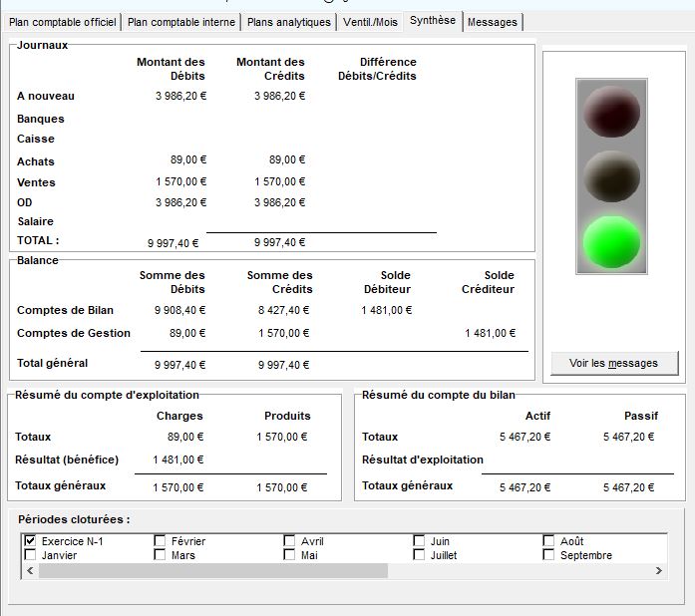Switch to the Messages tab

coord(493,22)
